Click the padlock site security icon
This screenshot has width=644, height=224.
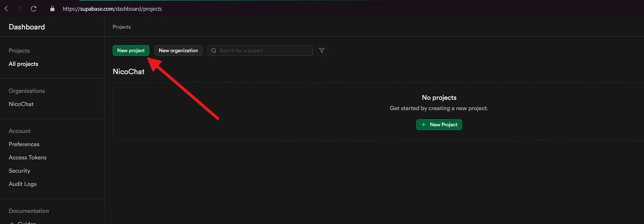[x=52, y=8]
